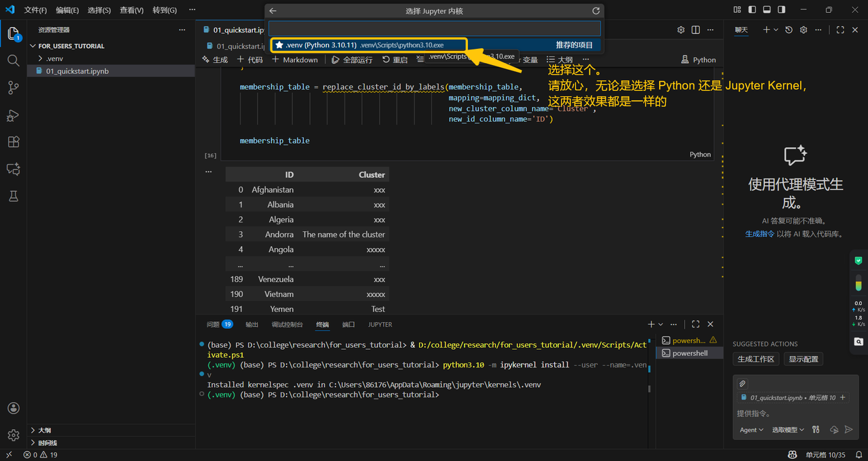The width and height of the screenshot is (868, 461).
Task: Open the 文件(F) menu
Action: (x=35, y=10)
